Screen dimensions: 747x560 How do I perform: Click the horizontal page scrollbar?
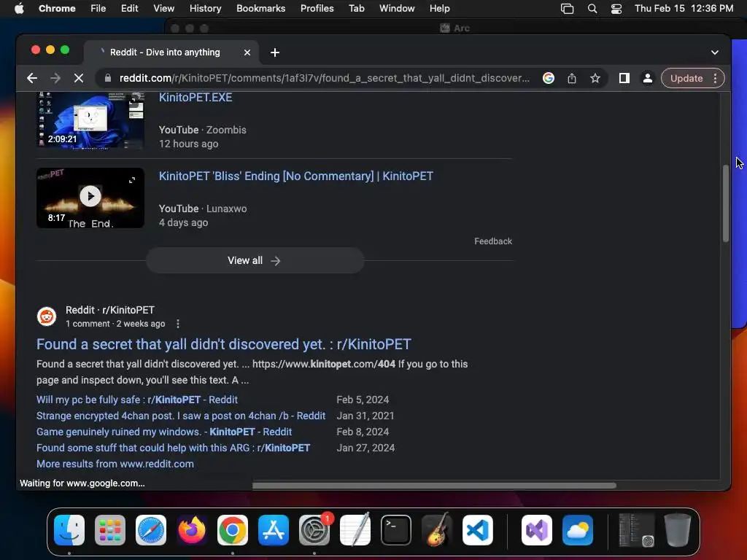click(x=434, y=485)
